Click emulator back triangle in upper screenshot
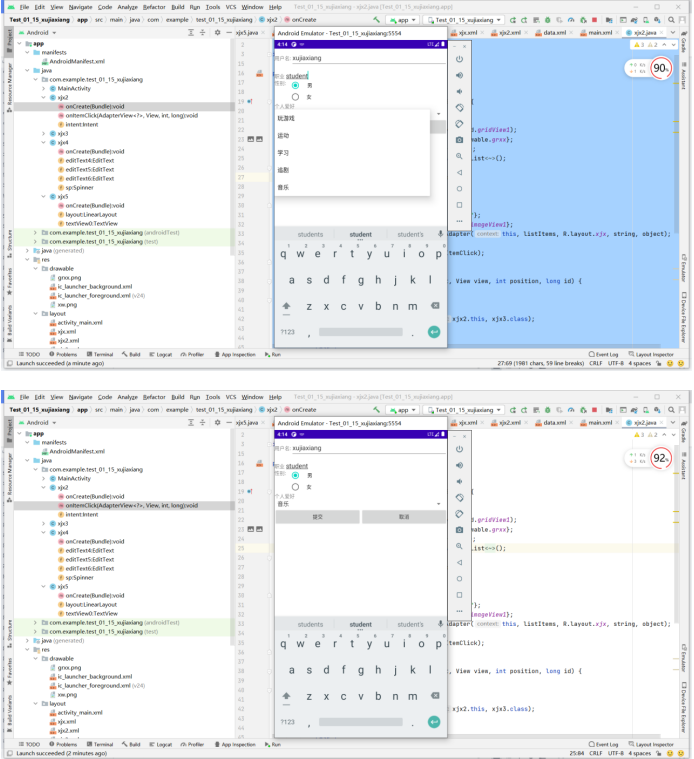Image resolution: width=694 pixels, height=759 pixels. pos(459,172)
